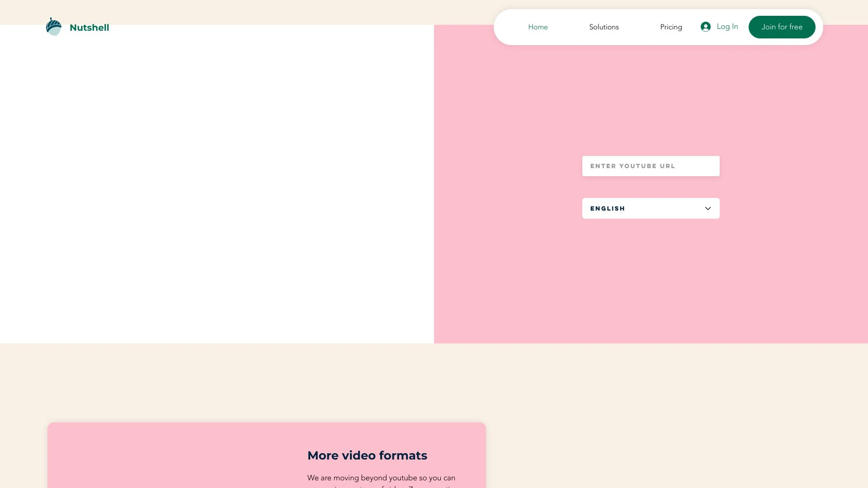The height and width of the screenshot is (488, 868).
Task: Open the Solutions menu item
Action: [604, 27]
